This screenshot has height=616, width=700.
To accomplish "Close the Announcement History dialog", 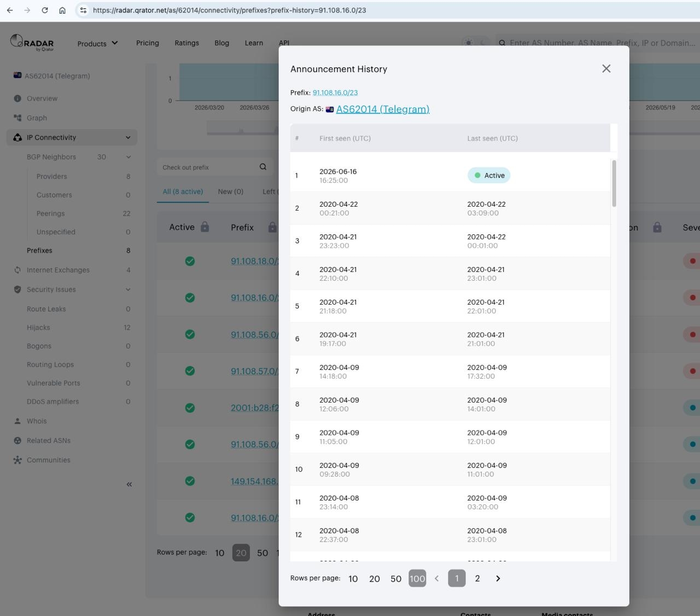I will pos(606,68).
